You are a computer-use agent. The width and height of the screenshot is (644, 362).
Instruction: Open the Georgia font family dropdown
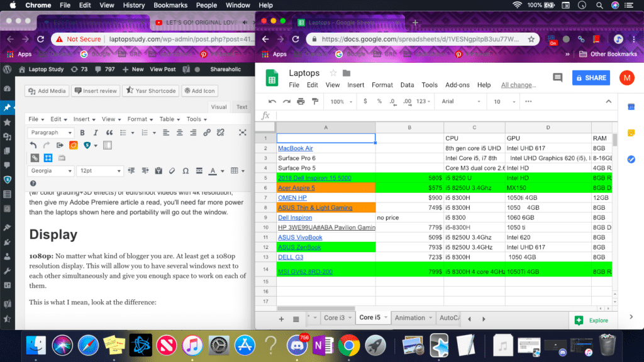click(50, 171)
